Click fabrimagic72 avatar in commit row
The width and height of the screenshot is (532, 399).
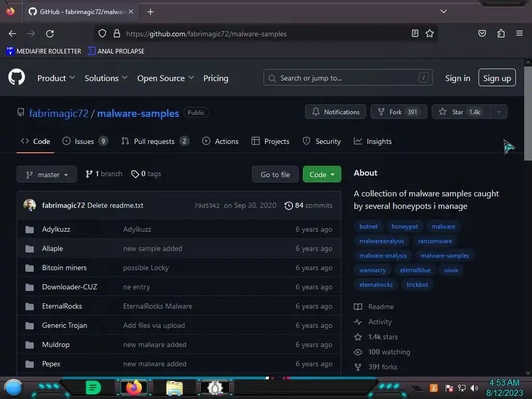click(x=30, y=205)
